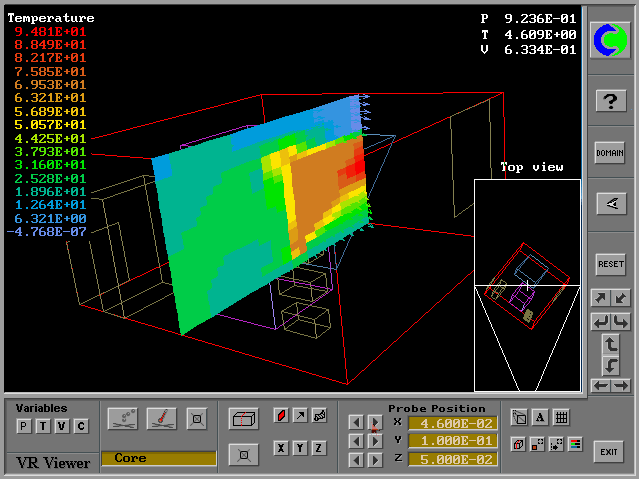Image resolution: width=639 pixels, height=479 pixels.
Task: Set slice plane to the X axis
Action: tap(281, 448)
